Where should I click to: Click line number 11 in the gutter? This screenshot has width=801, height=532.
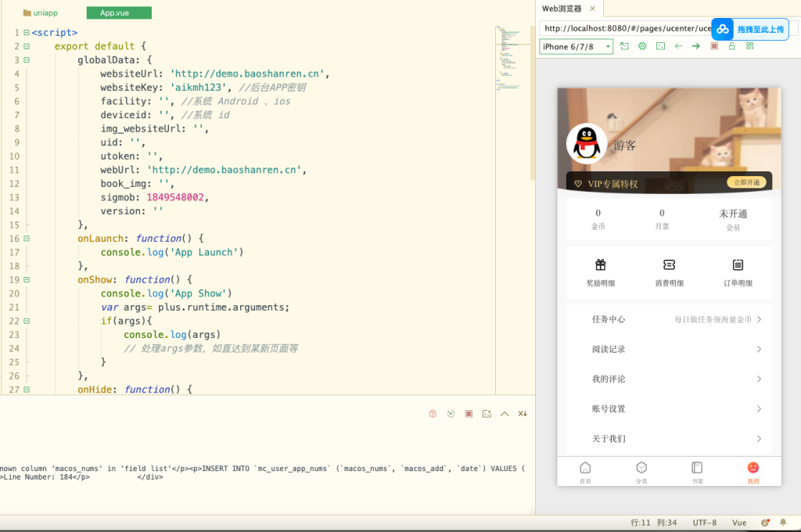[x=14, y=171]
